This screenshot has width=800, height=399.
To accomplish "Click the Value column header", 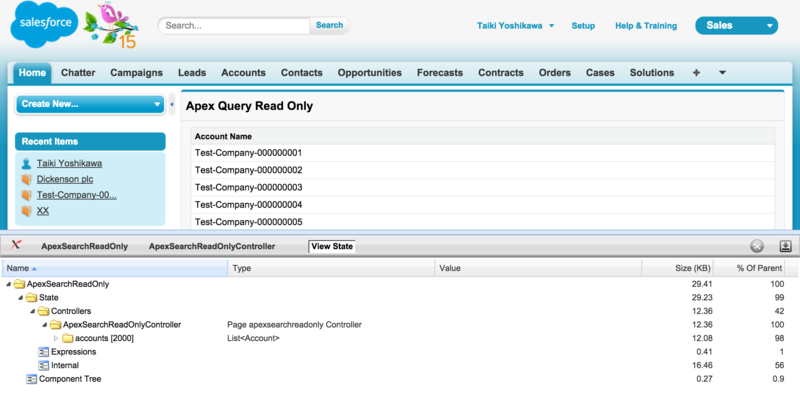I will [x=538, y=268].
